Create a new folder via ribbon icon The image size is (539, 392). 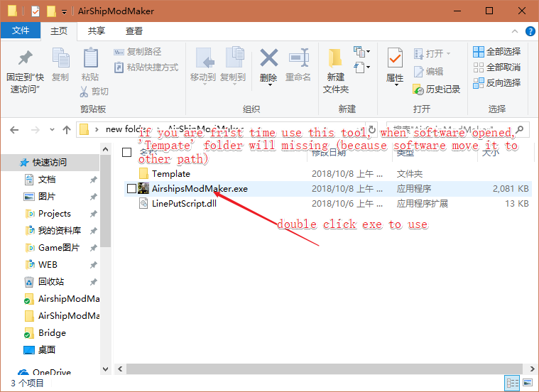click(336, 60)
